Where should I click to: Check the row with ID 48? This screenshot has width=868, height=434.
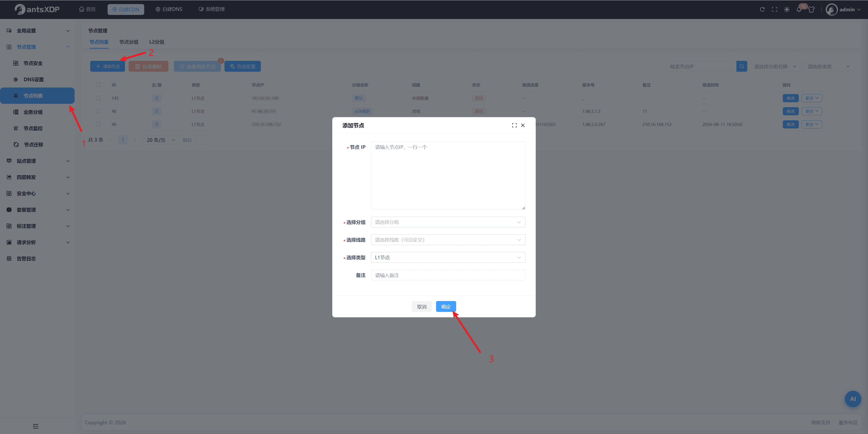98,111
